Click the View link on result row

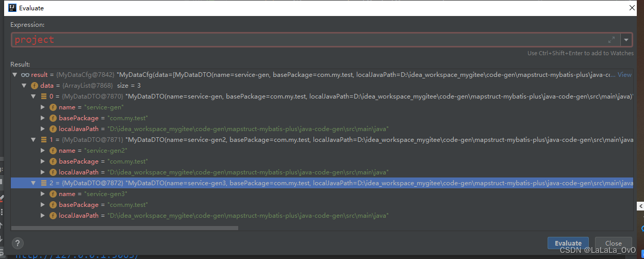[x=624, y=75]
